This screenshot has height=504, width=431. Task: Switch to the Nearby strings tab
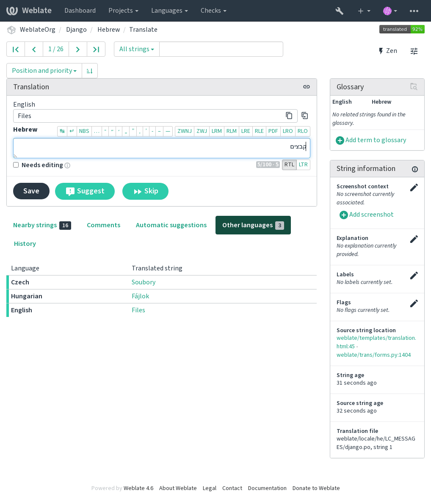pos(42,225)
